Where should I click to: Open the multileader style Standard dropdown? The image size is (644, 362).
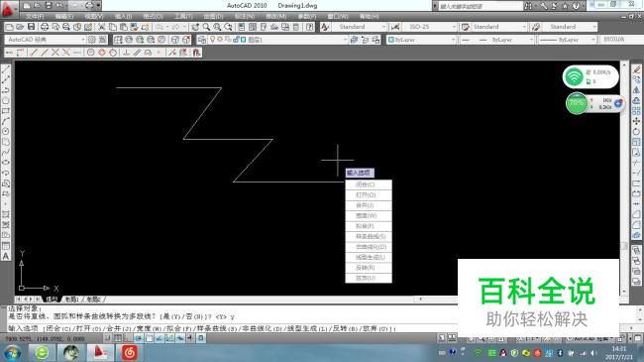pos(570,27)
